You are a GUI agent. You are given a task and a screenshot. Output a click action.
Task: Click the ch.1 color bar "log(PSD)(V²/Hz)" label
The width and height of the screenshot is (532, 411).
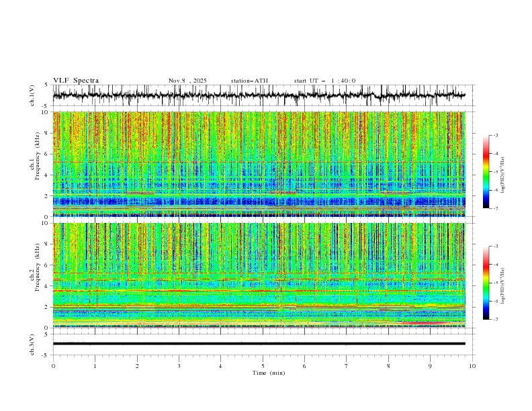pyautogui.click(x=502, y=175)
